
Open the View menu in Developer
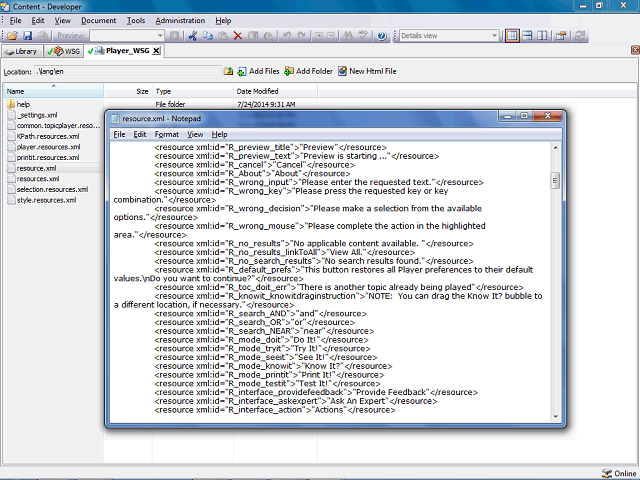click(x=62, y=20)
